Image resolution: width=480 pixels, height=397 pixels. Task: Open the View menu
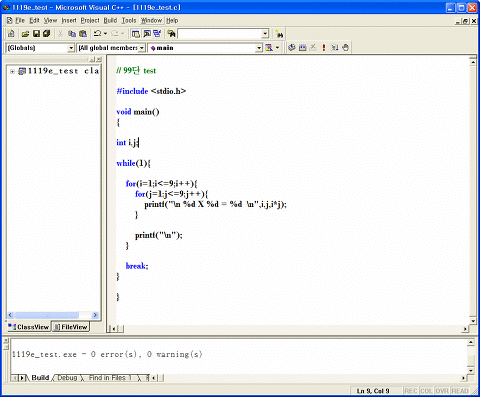pyautogui.click(x=50, y=21)
